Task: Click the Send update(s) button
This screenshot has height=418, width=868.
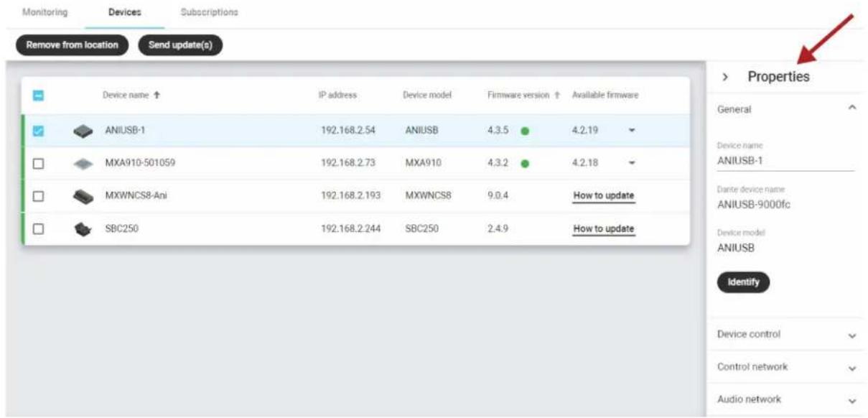Action: tap(180, 45)
